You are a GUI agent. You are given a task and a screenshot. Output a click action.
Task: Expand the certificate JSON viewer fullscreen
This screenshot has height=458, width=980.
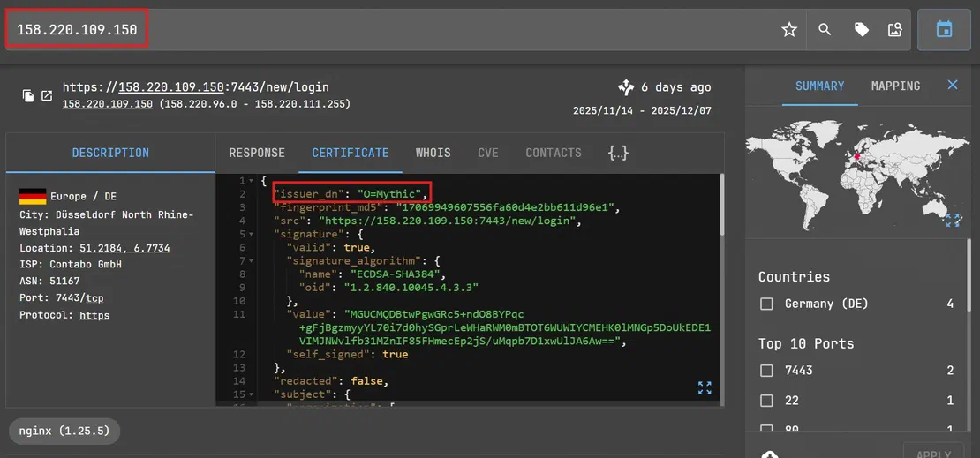[x=705, y=387]
